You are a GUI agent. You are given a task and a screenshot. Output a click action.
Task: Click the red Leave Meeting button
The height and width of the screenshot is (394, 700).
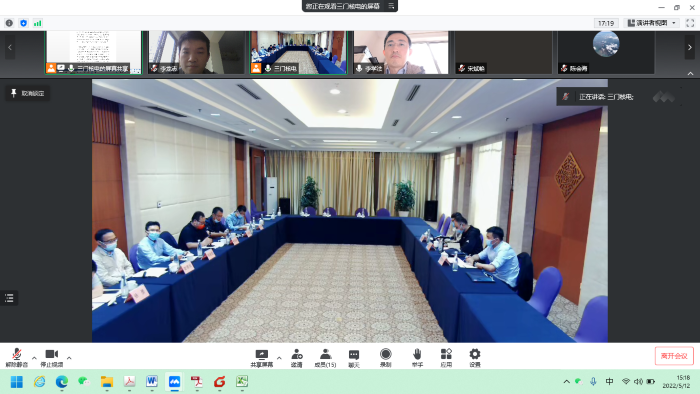click(674, 356)
